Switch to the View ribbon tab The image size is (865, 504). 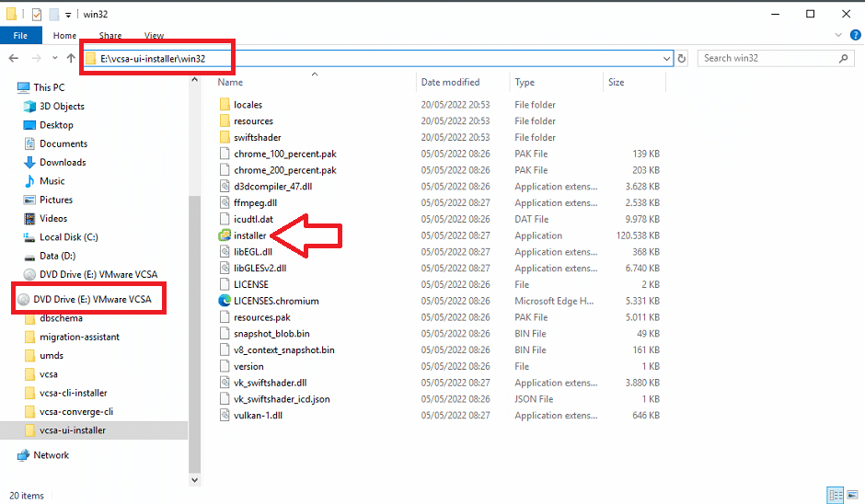click(x=154, y=35)
